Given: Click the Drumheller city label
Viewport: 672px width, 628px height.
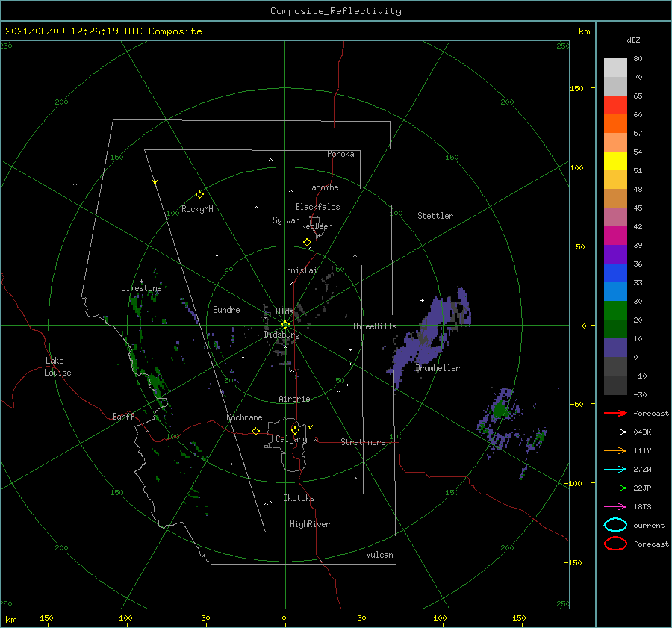Looking at the screenshot, I should pos(438,368).
